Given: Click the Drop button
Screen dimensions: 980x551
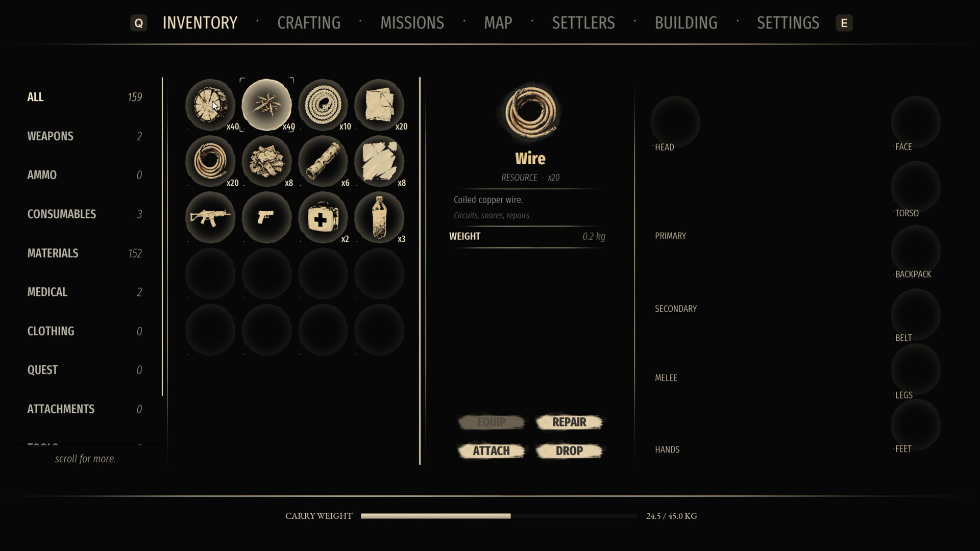Looking at the screenshot, I should tap(569, 450).
